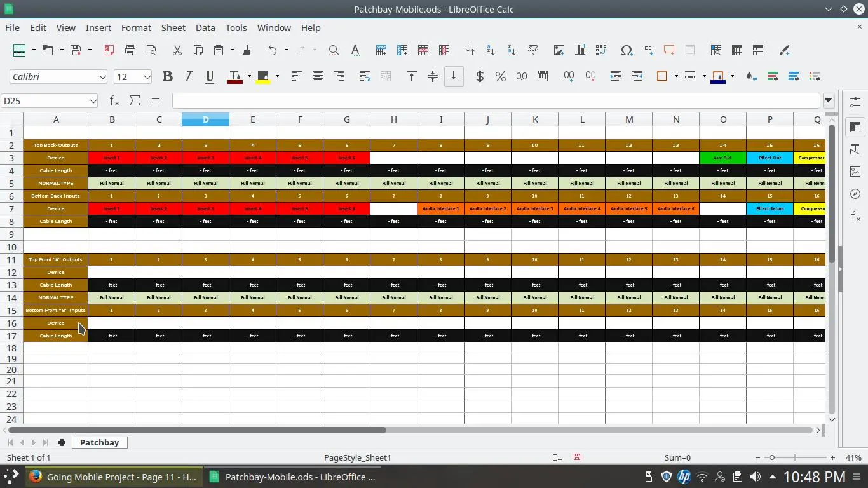Format selection as currency
This screenshot has height=488, width=868.
(480, 76)
